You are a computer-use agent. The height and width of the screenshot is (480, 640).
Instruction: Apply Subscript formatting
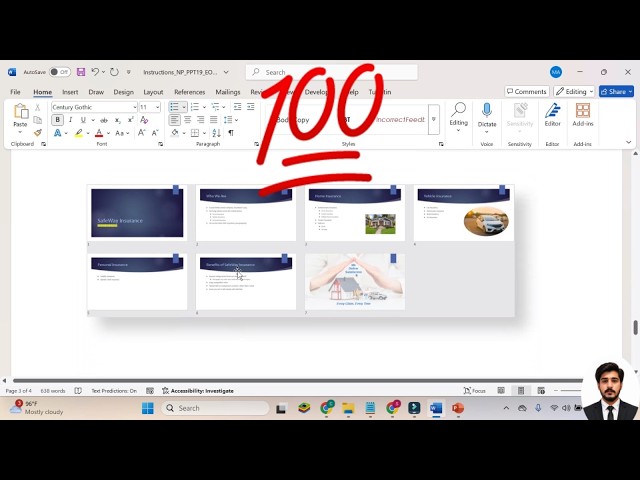coord(118,120)
